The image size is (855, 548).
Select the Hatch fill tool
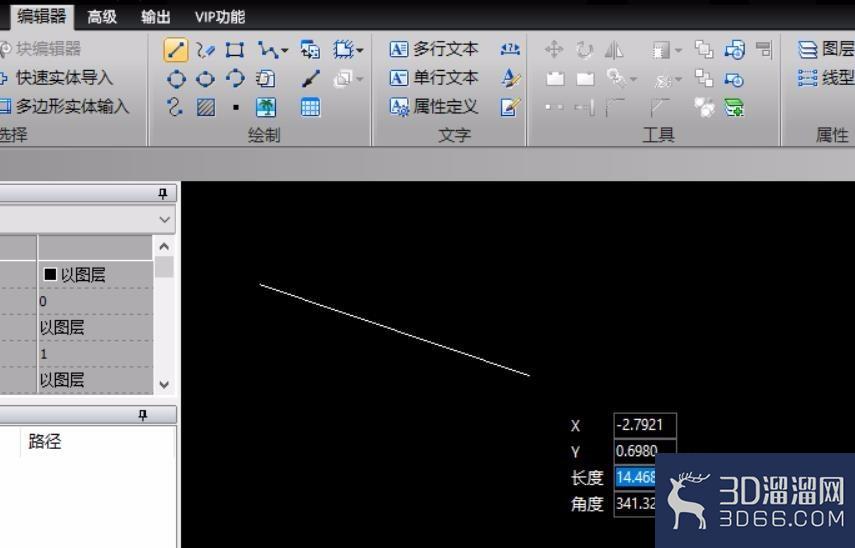point(206,108)
